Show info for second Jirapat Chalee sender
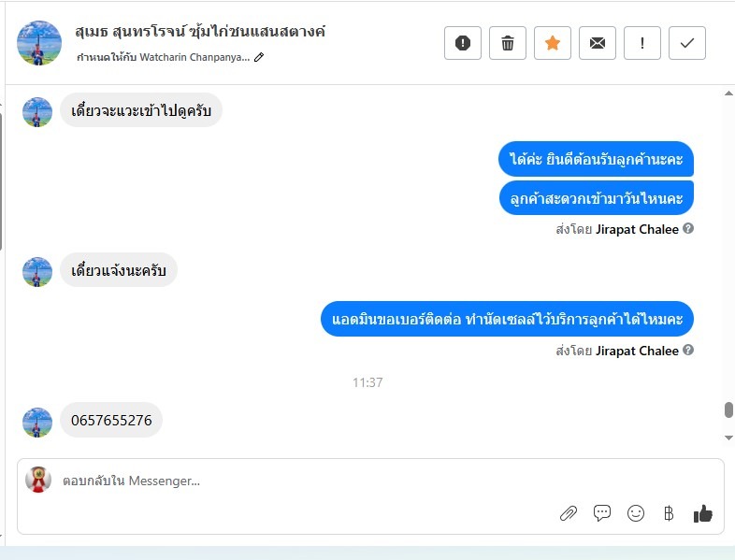The width and height of the screenshot is (735, 560). (x=688, y=350)
